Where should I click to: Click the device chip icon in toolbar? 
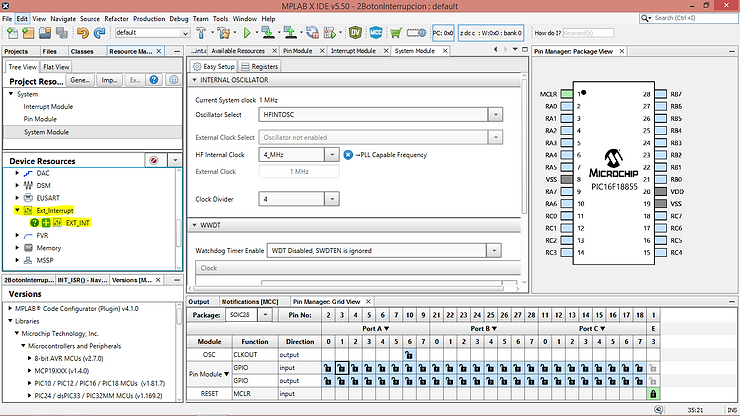coord(416,33)
